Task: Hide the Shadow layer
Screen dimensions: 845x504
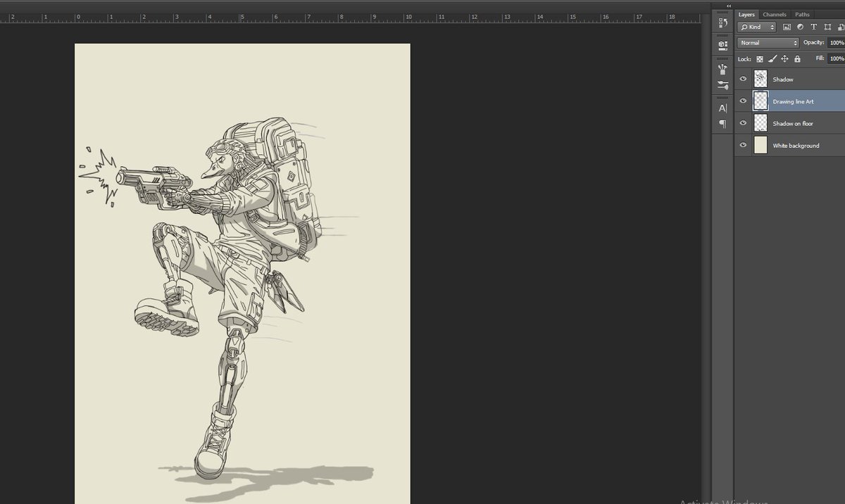Action: coord(743,79)
